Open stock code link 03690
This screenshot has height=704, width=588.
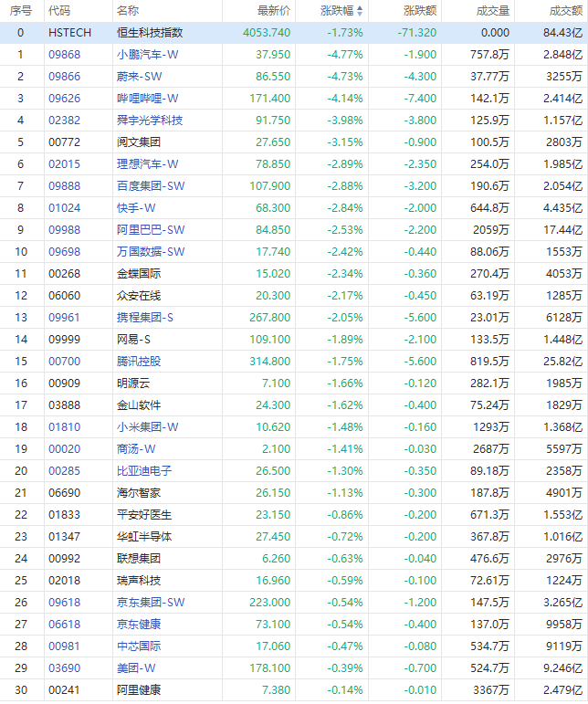pos(64,668)
